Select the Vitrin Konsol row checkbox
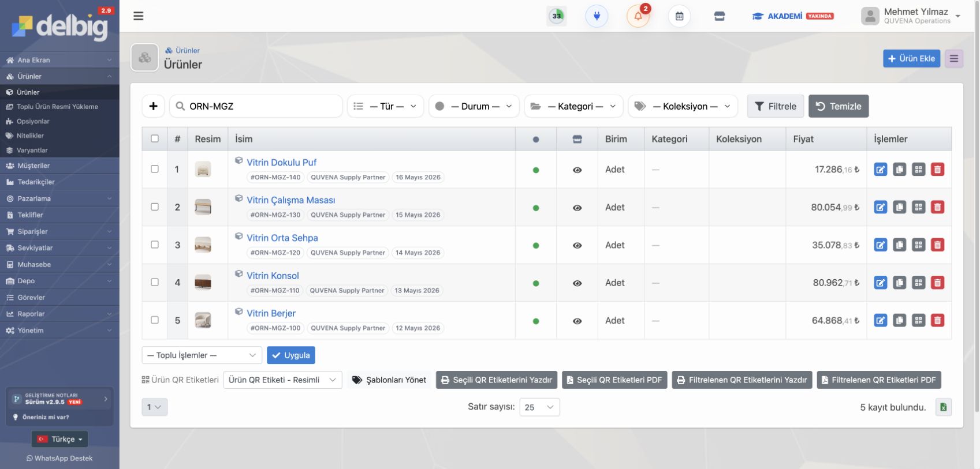 pos(155,282)
